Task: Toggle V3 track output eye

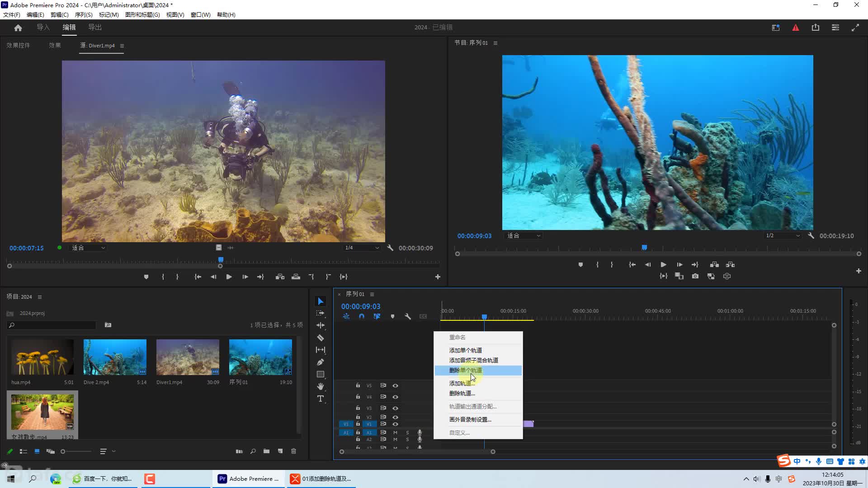Action: 395,408
